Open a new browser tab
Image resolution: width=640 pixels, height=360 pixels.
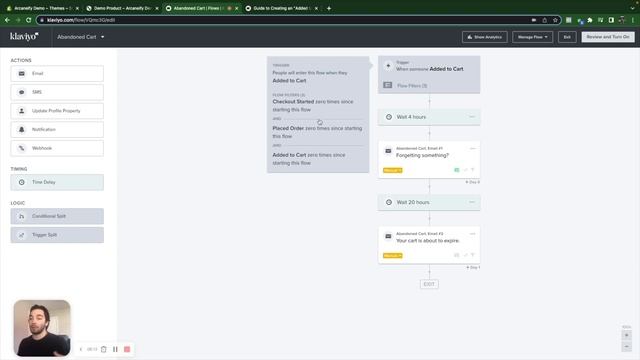329,8
